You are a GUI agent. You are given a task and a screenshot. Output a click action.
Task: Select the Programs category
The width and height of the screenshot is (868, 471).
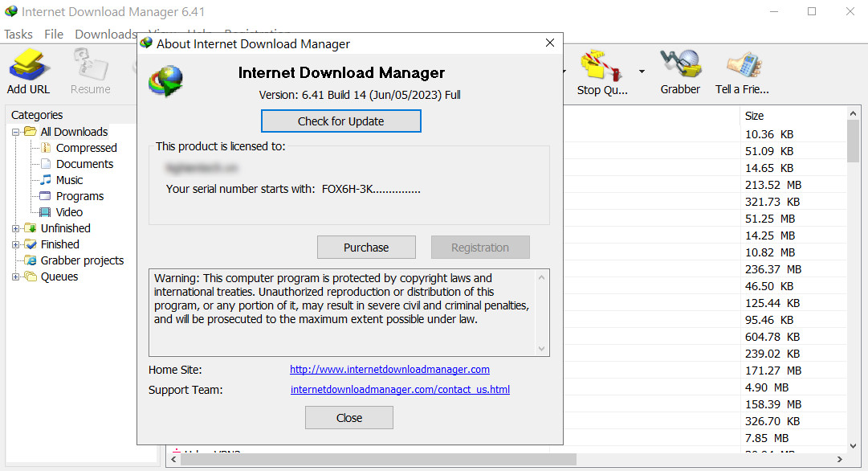coord(79,196)
